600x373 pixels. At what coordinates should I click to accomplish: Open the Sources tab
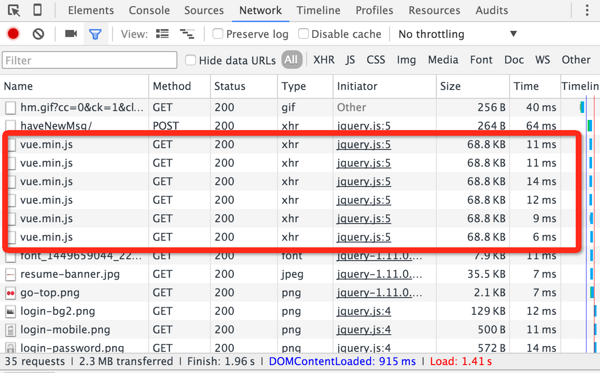(x=204, y=10)
